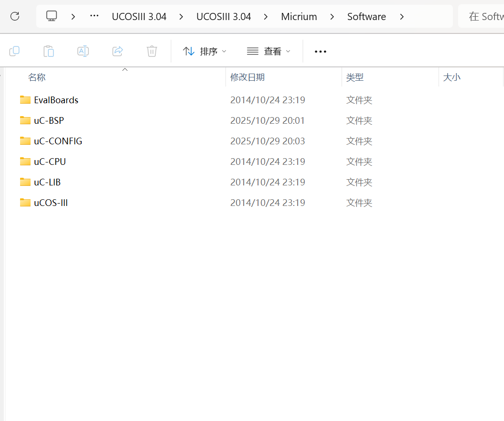Screen dimensions: 504x421
Task: Open the chevron after the second UCOSIII 3.04
Action: pos(266,17)
